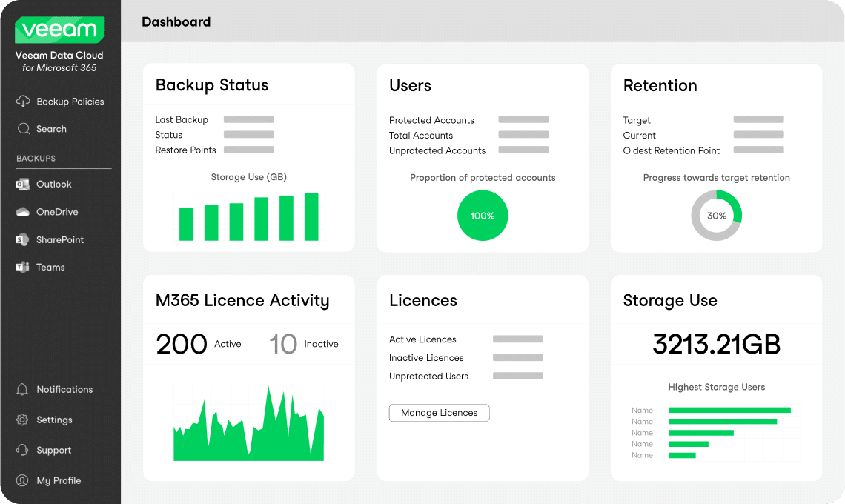
Task: Click the Manage Licences button
Action: pyautogui.click(x=439, y=413)
